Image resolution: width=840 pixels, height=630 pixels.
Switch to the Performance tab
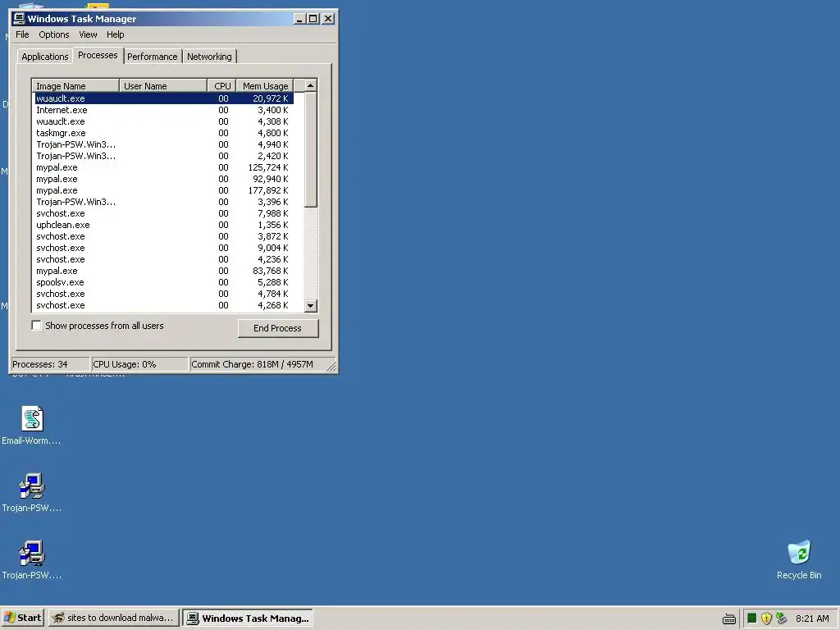(x=152, y=57)
